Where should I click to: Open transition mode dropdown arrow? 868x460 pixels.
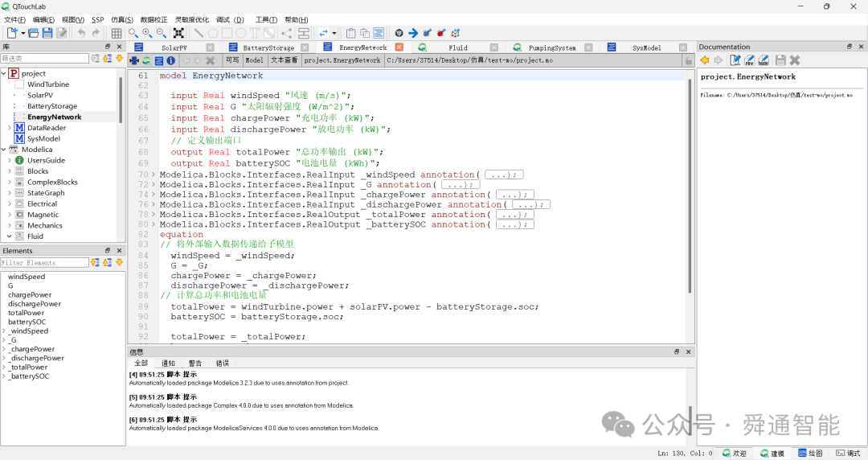334,33
